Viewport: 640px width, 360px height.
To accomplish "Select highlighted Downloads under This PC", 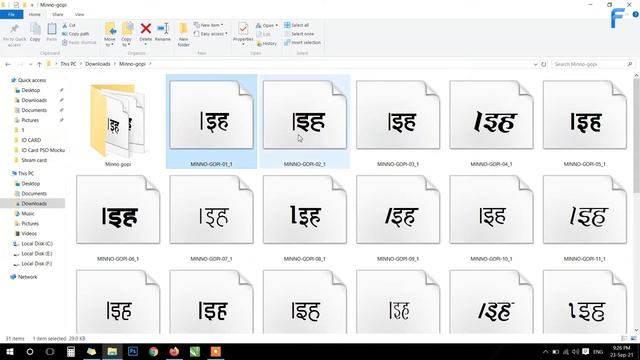I will (33, 203).
